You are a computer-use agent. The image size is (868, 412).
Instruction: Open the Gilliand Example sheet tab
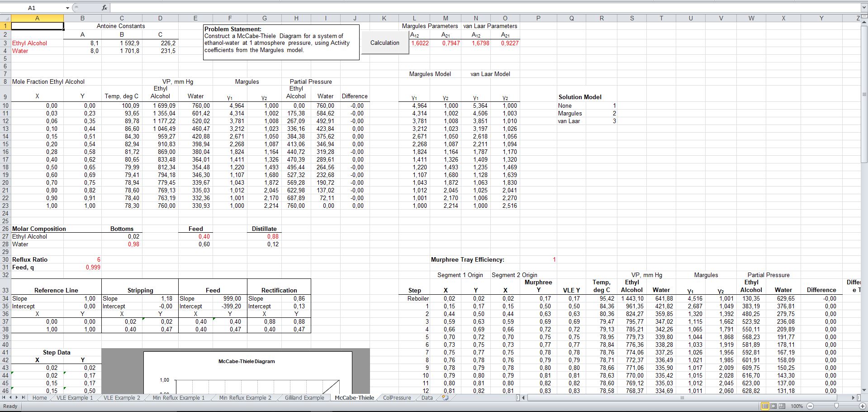(x=304, y=398)
